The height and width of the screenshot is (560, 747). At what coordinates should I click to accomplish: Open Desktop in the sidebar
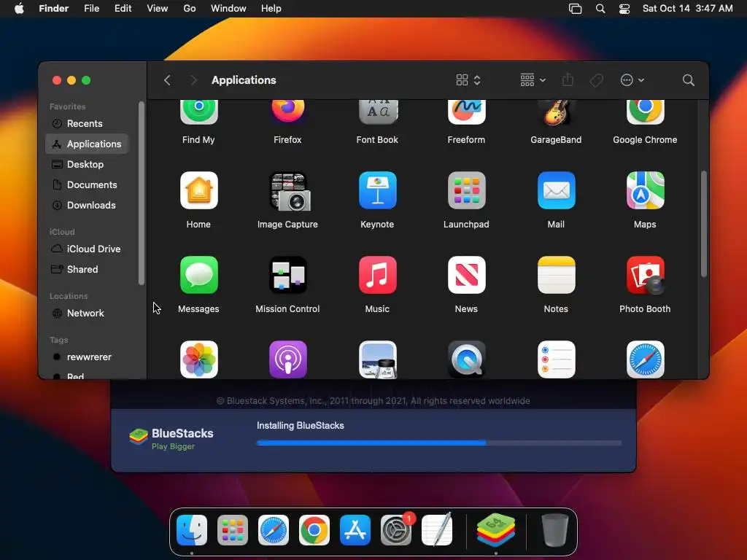tap(87, 164)
